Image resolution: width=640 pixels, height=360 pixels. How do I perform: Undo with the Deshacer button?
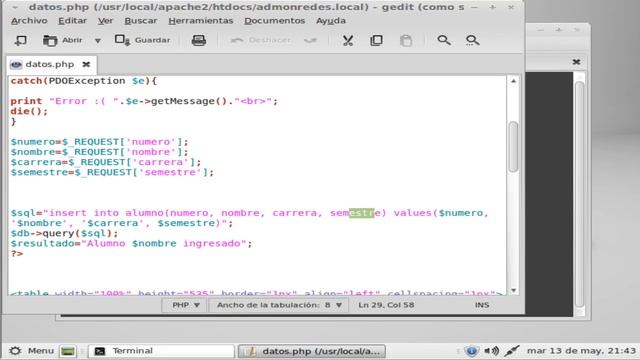[x=261, y=40]
